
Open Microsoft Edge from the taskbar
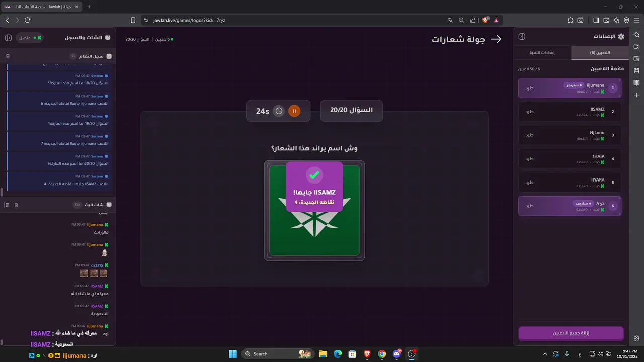(338, 354)
